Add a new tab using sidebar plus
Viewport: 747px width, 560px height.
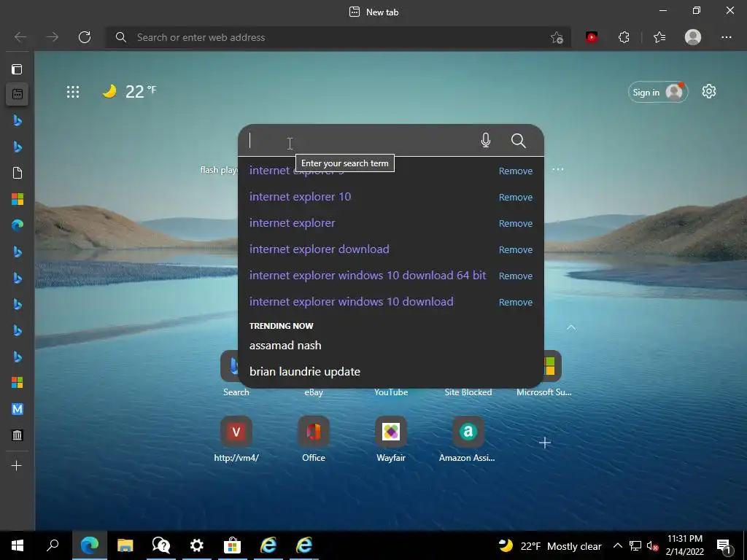click(x=17, y=465)
